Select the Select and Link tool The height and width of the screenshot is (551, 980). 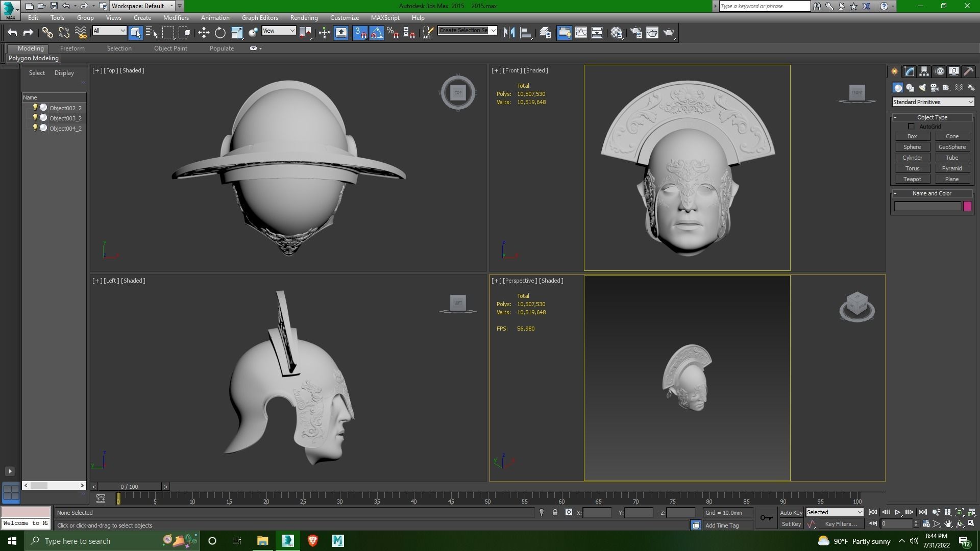click(x=47, y=33)
